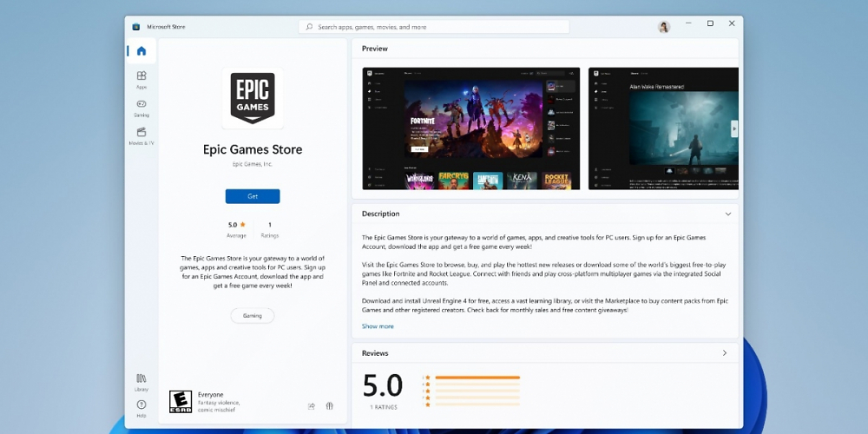Click the gift icon next to share

329,405
